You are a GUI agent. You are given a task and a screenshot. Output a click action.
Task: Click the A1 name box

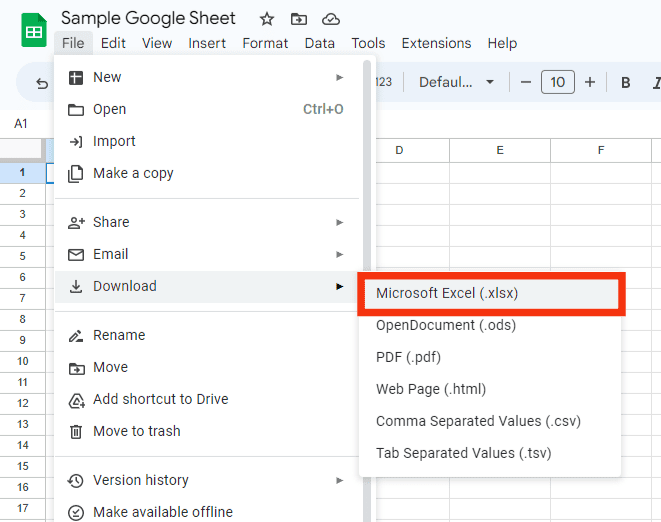pos(21,124)
